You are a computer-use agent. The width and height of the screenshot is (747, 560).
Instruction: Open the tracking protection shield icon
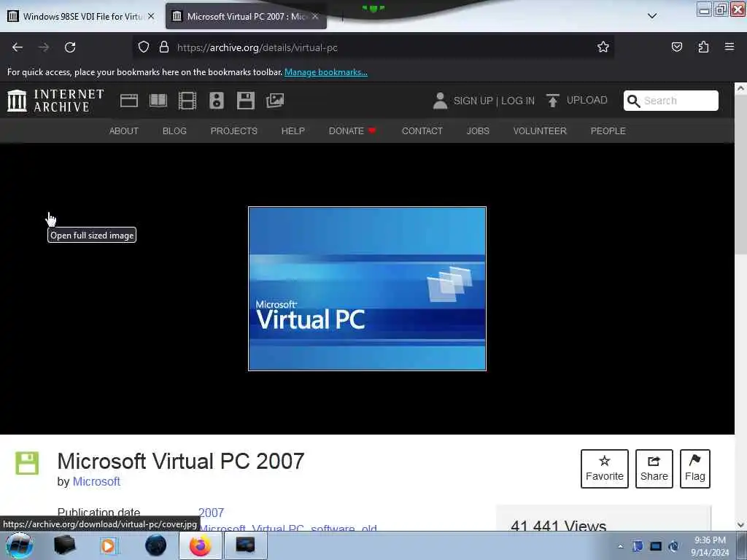[x=144, y=47]
